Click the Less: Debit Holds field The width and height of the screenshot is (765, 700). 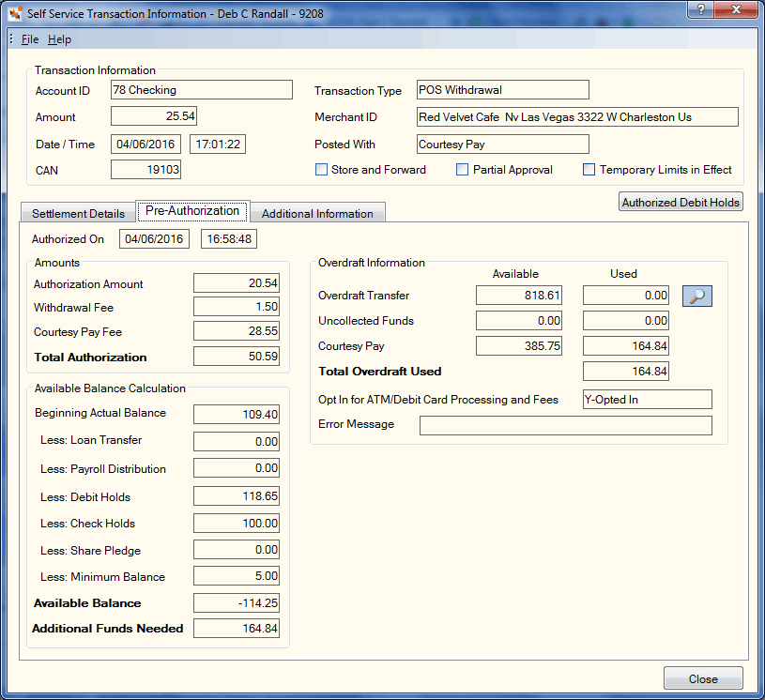tap(237, 496)
